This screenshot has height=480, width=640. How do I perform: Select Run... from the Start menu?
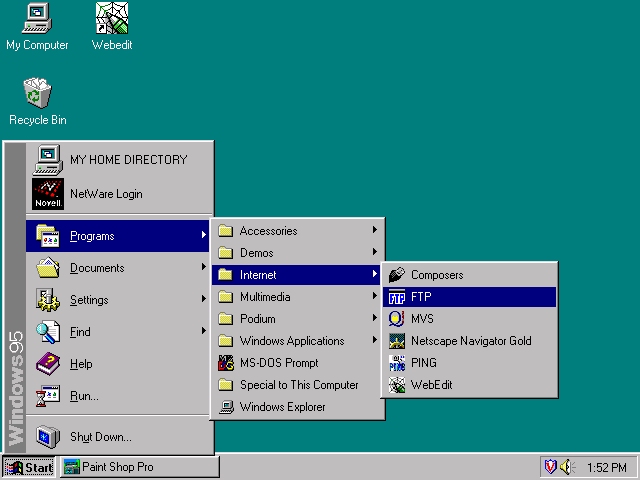coord(119,396)
